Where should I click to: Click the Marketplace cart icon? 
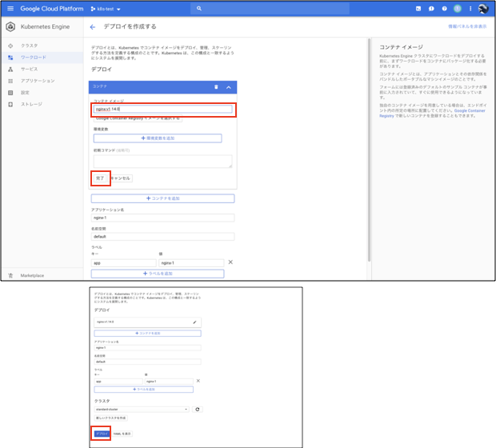coord(10,275)
